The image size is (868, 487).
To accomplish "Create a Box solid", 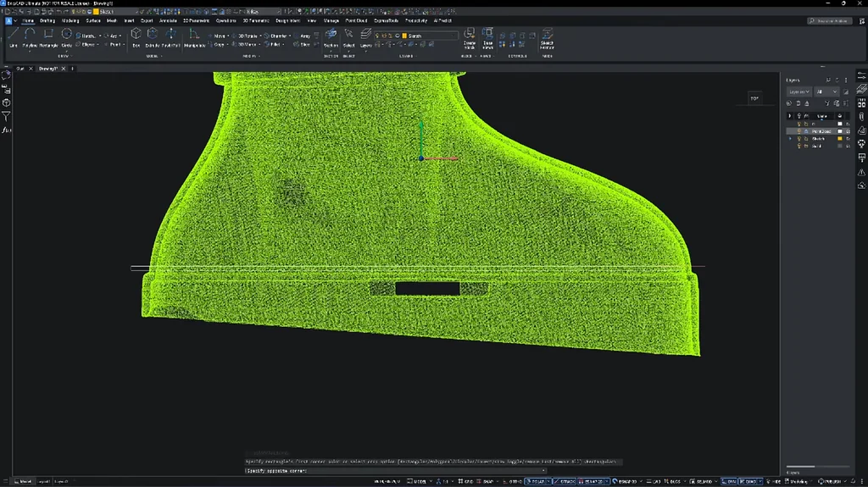I will pos(136,38).
